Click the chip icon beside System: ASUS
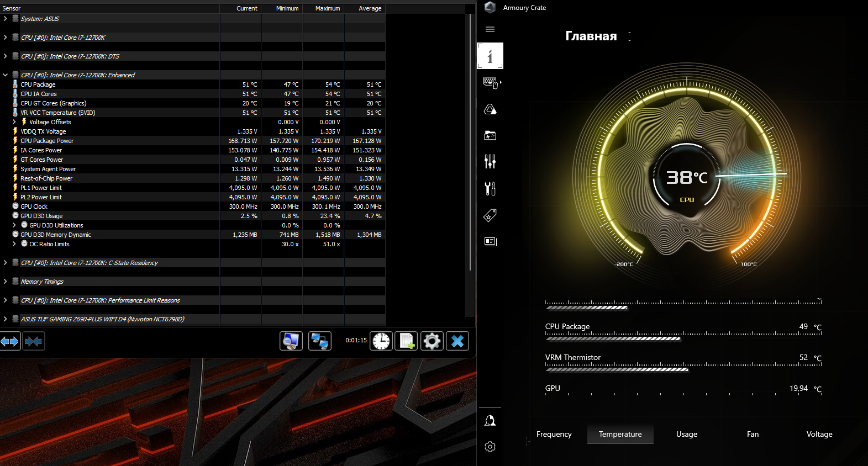 tap(15, 18)
